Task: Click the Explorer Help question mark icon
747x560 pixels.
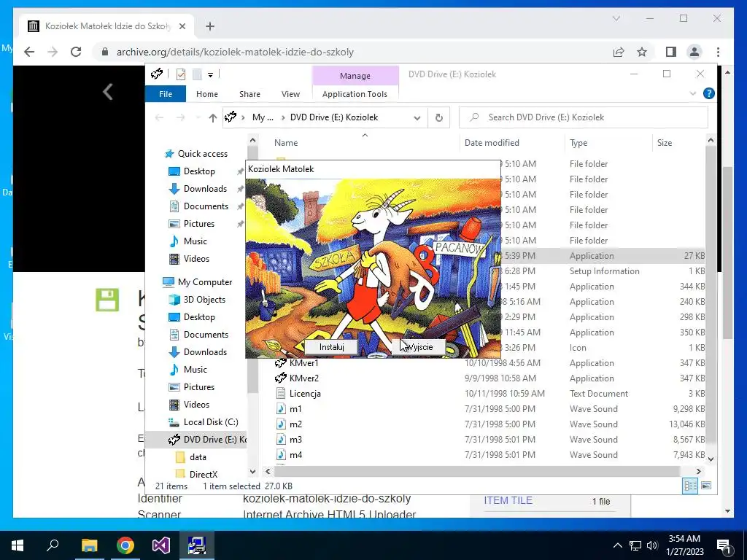Action: pos(708,93)
